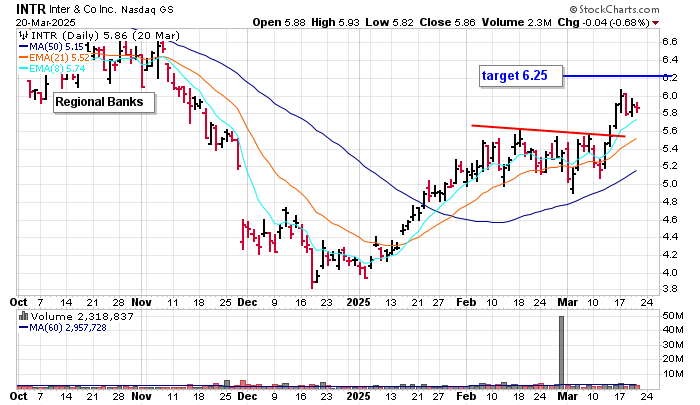Click the INTR ticker symbol in header
The image size is (700, 405).
point(31,9)
